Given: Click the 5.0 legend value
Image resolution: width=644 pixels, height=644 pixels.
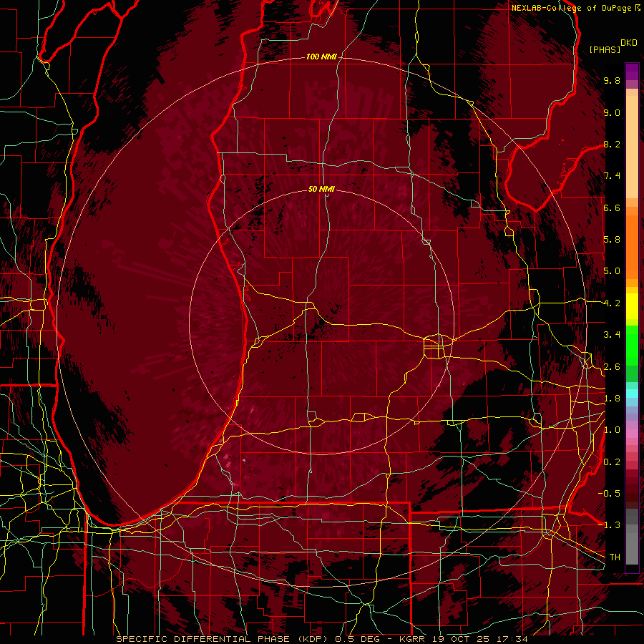Looking at the screenshot, I should 612,271.
